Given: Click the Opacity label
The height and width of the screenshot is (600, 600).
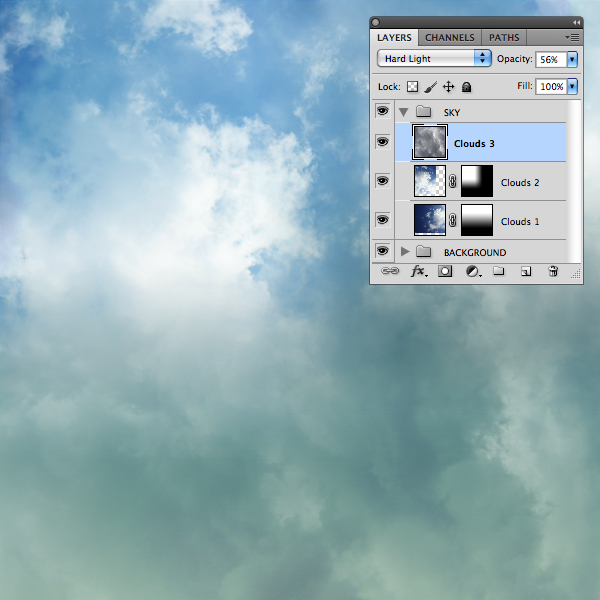Looking at the screenshot, I should point(514,59).
